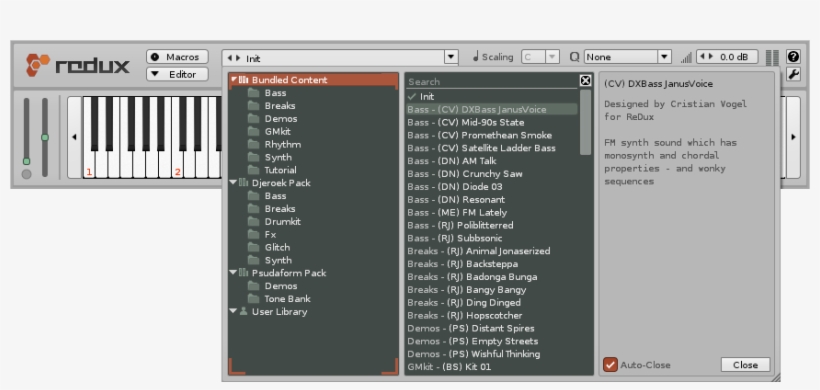Click the Close button

[745, 365]
